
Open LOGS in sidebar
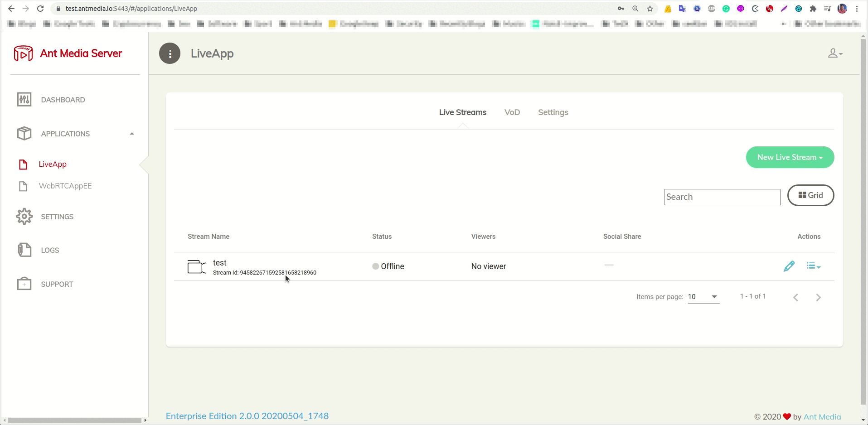(x=50, y=250)
